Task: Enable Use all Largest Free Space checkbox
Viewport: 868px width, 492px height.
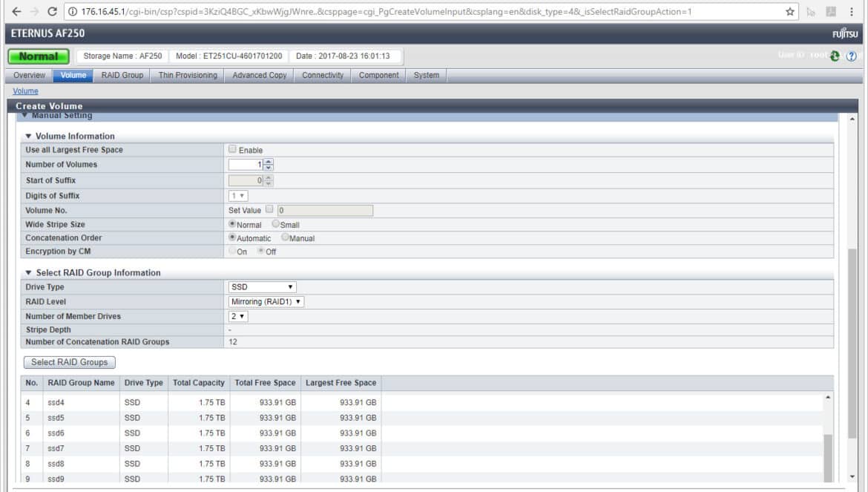Action: [232, 149]
